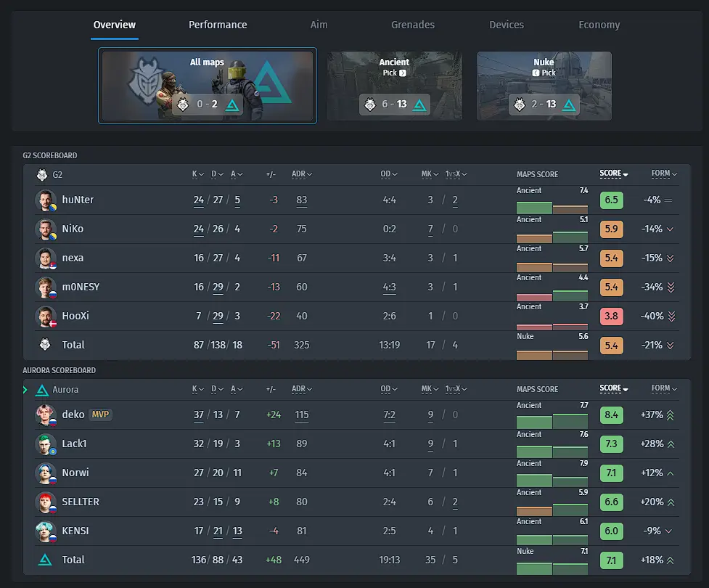
Task: Sort G2 scoreboard by FORM
Action: pyautogui.click(x=664, y=173)
